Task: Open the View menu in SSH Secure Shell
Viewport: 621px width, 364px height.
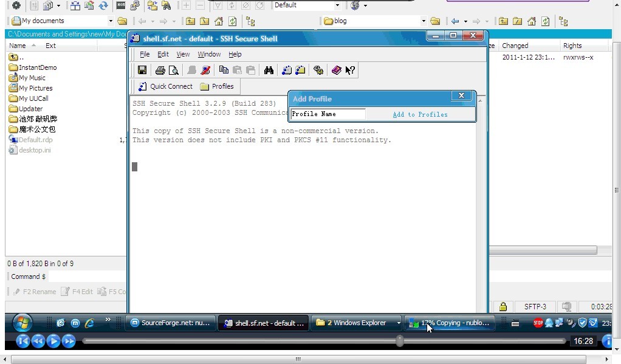Action: (x=183, y=54)
